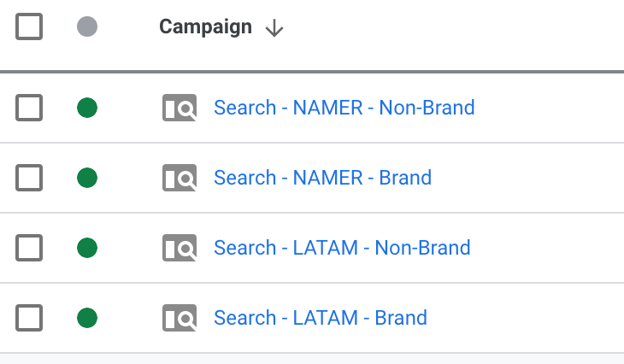This screenshot has height=364, width=624.
Task: Click the search campaign icon for NAMER Non-Brand
Action: click(180, 109)
